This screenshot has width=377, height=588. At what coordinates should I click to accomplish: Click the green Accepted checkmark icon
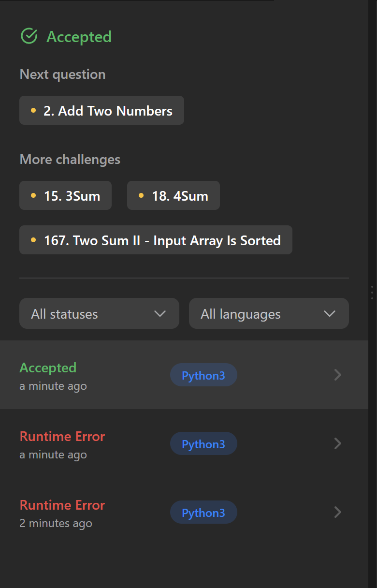[x=29, y=36]
